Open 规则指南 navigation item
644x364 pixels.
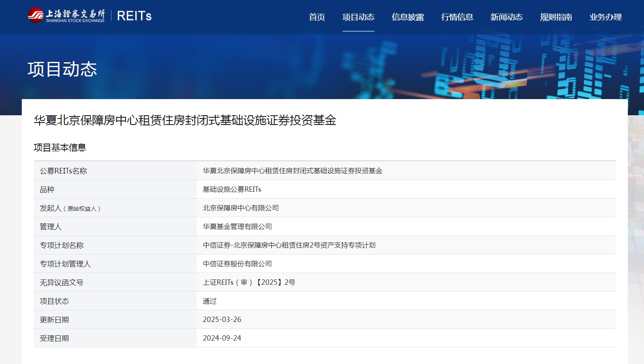(556, 17)
